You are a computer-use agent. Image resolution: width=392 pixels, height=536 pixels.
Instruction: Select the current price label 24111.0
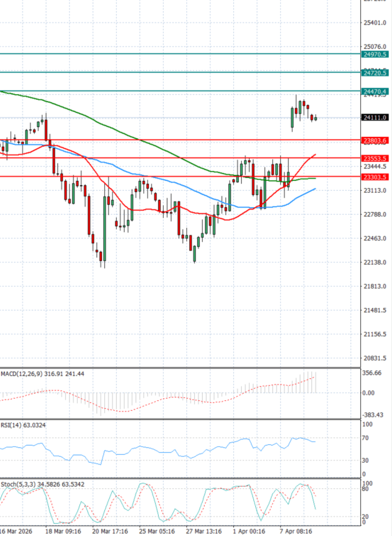coord(375,118)
